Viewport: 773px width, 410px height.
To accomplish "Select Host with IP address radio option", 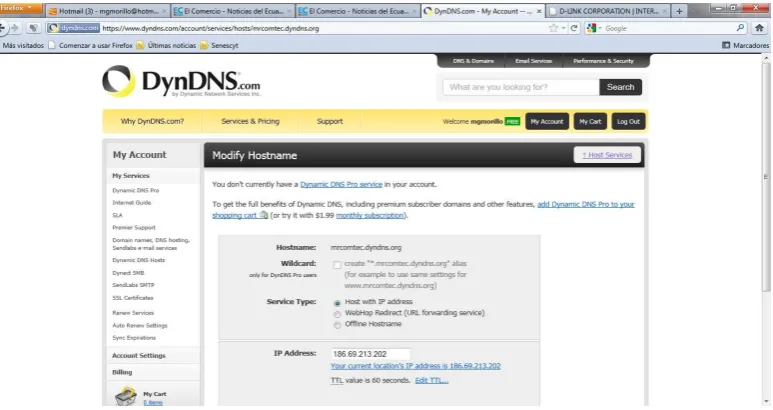I will (337, 303).
